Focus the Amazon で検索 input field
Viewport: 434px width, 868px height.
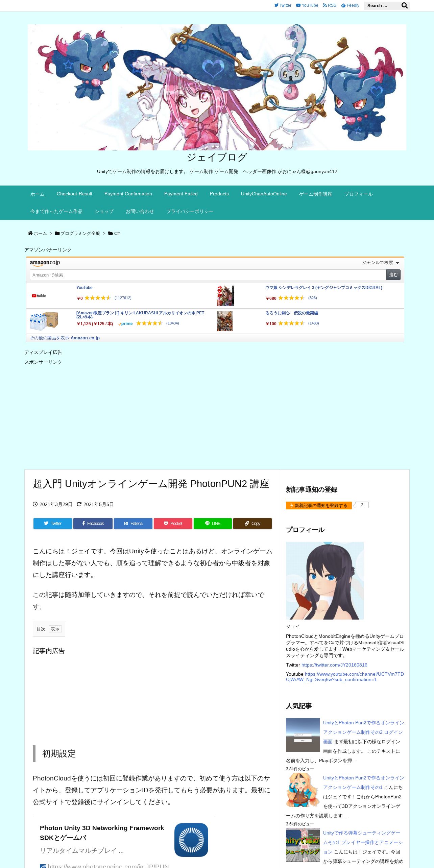(x=208, y=275)
